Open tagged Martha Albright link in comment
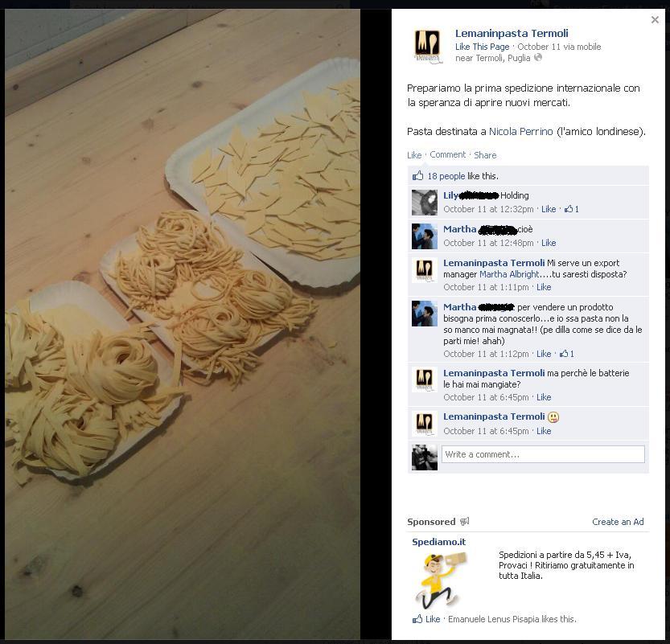The image size is (670, 644). 509,274
